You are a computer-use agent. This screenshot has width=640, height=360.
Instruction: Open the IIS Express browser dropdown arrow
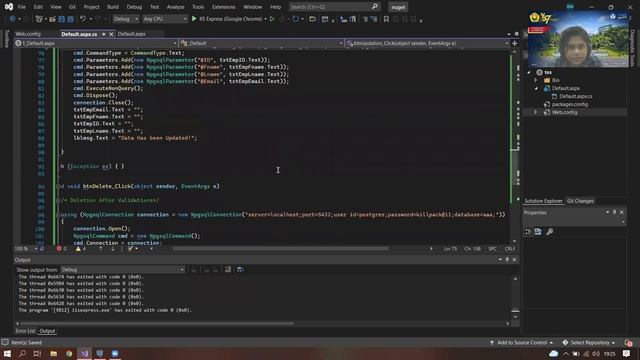pos(266,19)
